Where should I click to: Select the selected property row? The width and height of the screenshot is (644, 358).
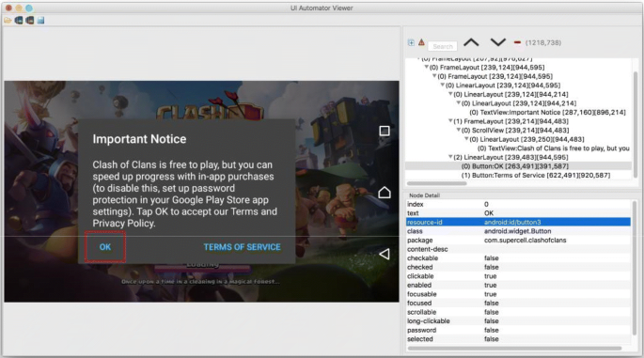pos(518,339)
